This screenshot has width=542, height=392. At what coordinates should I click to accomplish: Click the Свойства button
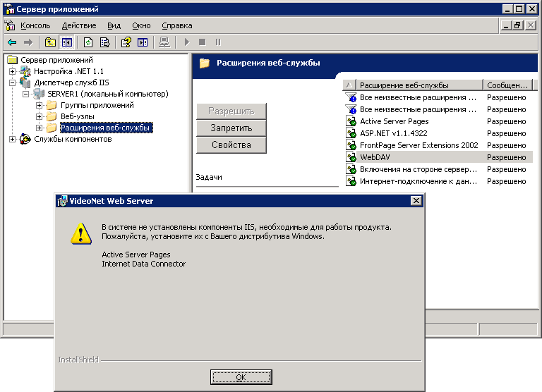(x=231, y=145)
